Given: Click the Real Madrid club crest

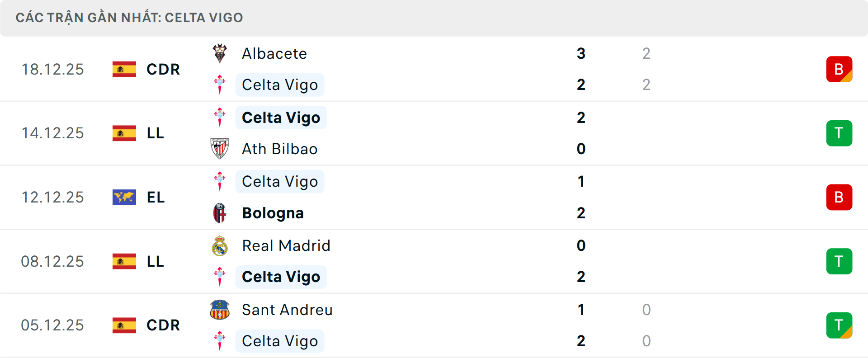Looking at the screenshot, I should (x=220, y=245).
